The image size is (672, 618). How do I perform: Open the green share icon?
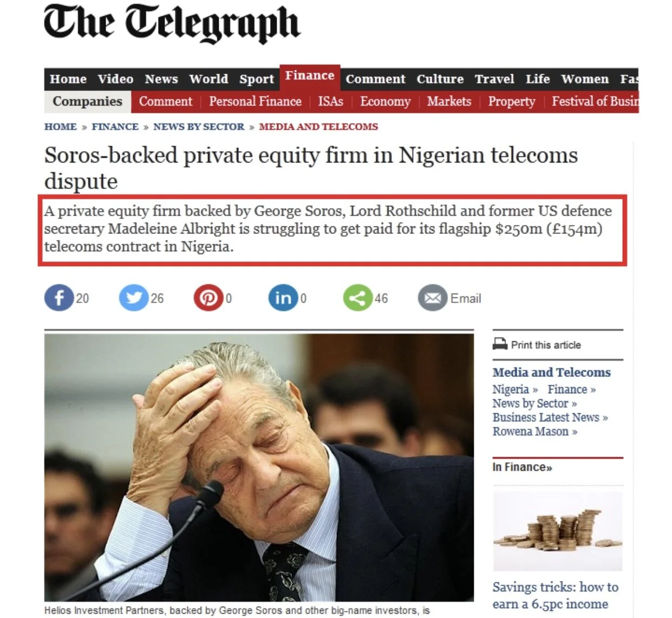coord(357,298)
